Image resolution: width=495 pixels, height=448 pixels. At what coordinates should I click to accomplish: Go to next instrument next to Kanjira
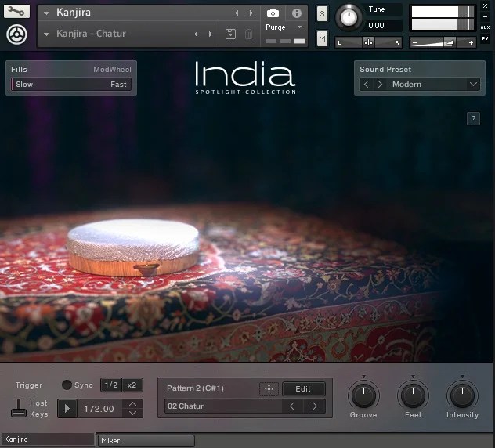[251, 13]
